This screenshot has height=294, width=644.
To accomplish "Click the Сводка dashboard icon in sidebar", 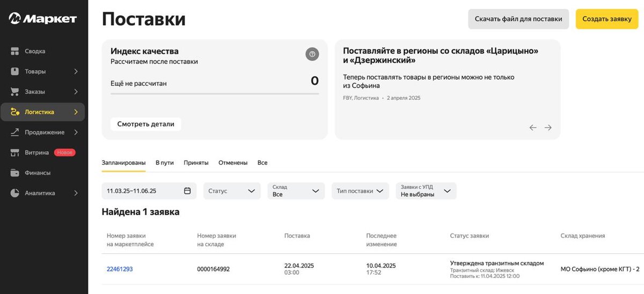I will coord(15,52).
